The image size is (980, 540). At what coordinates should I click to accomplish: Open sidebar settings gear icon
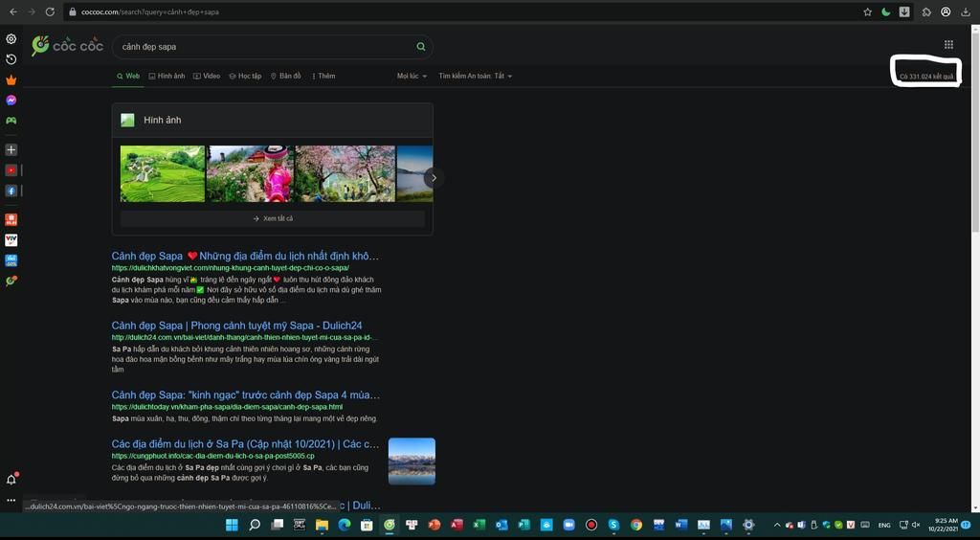(11, 38)
